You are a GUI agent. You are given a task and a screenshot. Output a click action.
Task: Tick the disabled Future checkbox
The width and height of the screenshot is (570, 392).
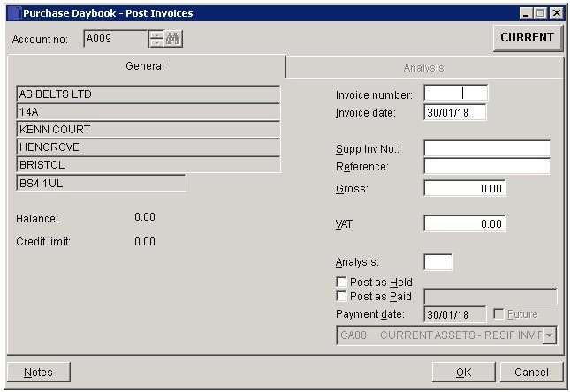pyautogui.click(x=498, y=314)
